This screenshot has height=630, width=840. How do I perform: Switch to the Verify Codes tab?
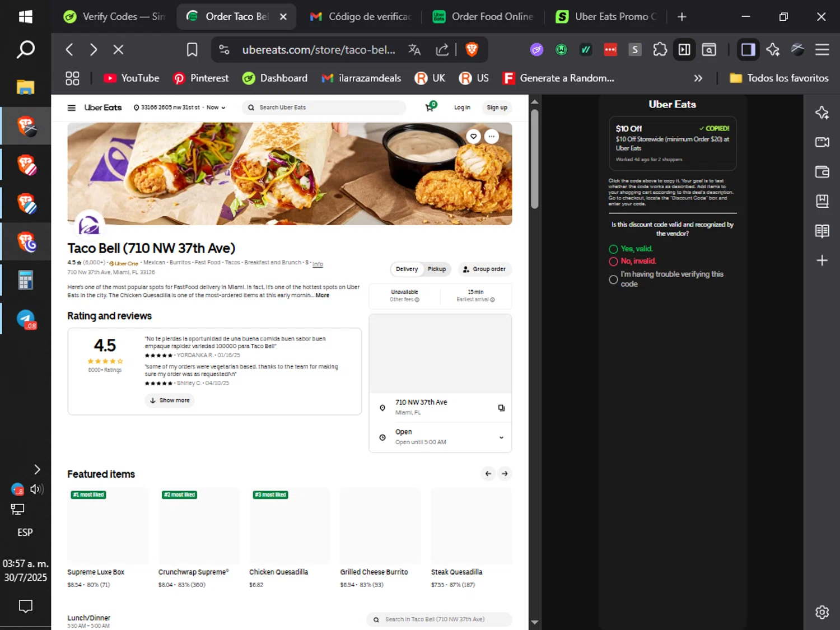[114, 17]
